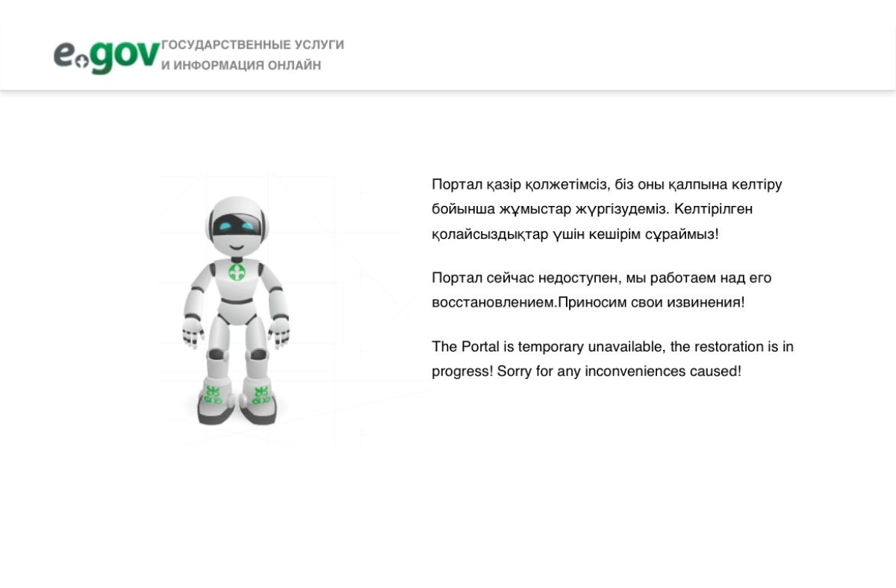Click the robot's hand on the left side
Image resolution: width=896 pixels, height=588 pixels.
(193, 332)
